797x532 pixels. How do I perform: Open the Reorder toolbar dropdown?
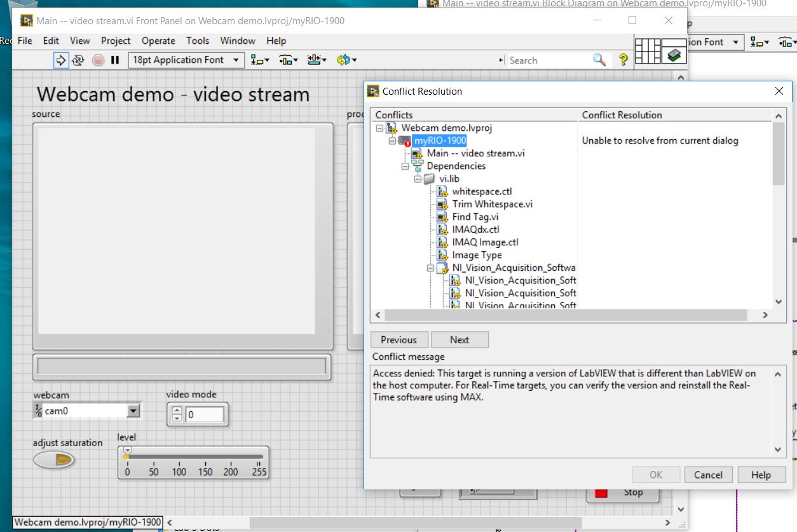(346, 60)
